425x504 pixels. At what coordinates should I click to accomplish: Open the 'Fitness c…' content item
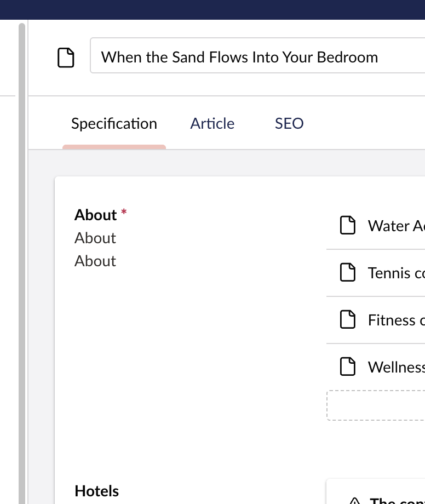click(395, 320)
